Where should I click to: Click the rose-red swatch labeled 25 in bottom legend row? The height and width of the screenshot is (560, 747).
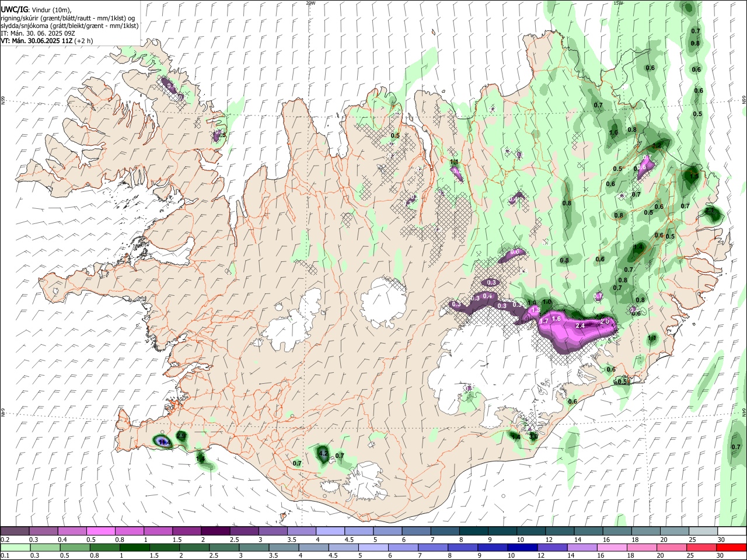[x=701, y=547]
